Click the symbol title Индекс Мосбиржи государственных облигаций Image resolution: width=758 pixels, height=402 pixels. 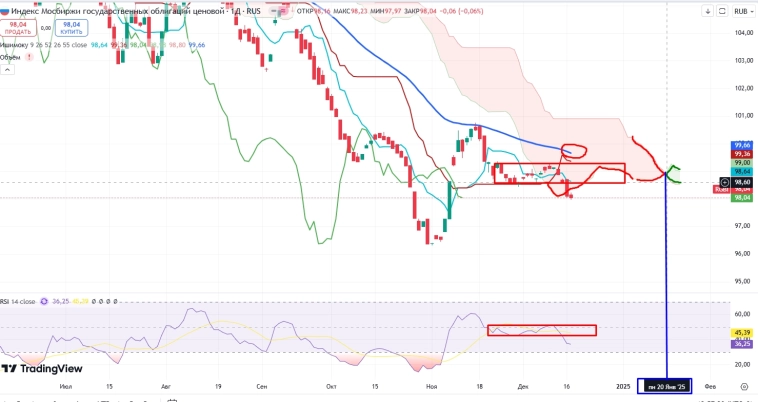point(118,11)
